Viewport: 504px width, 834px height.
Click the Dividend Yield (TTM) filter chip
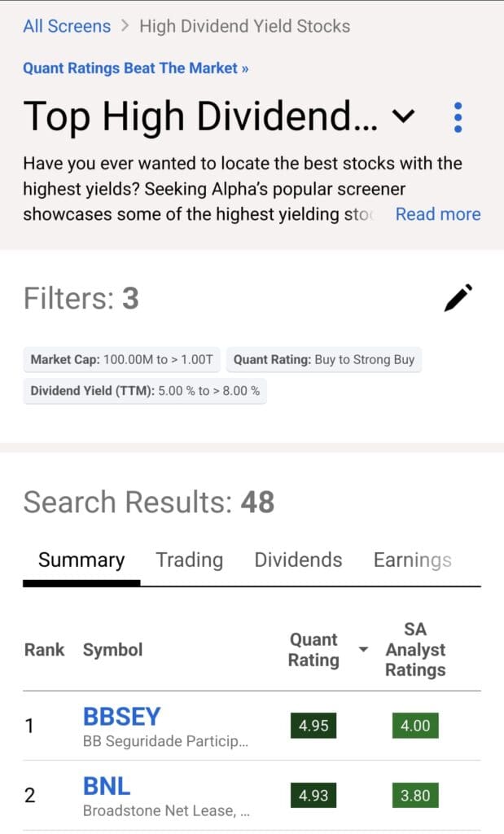(x=145, y=391)
